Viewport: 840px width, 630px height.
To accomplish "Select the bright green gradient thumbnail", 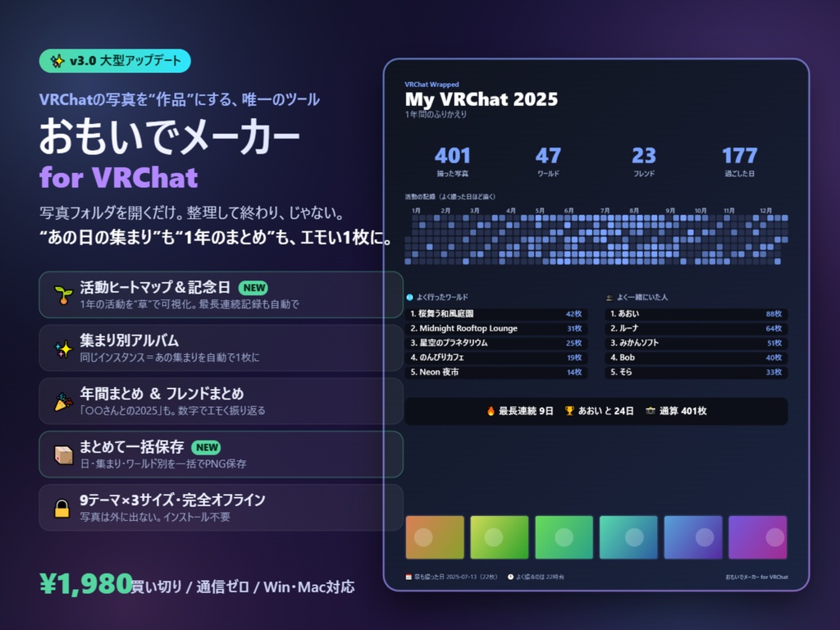I will (x=564, y=537).
